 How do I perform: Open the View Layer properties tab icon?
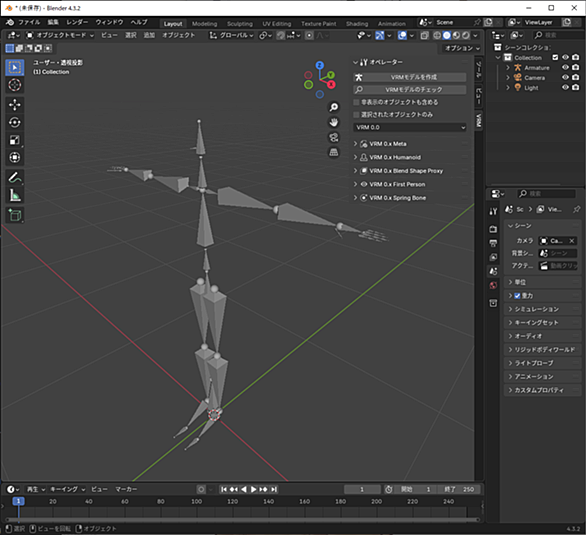click(x=493, y=257)
